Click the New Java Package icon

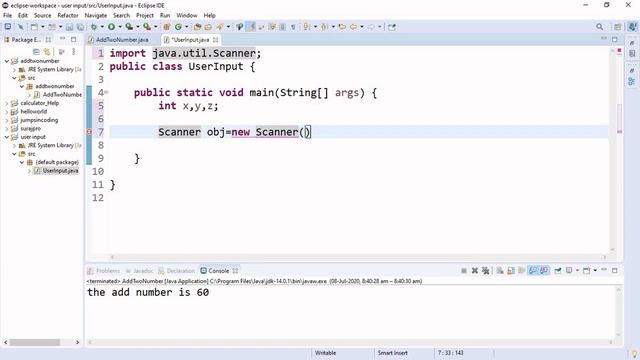tap(167, 27)
